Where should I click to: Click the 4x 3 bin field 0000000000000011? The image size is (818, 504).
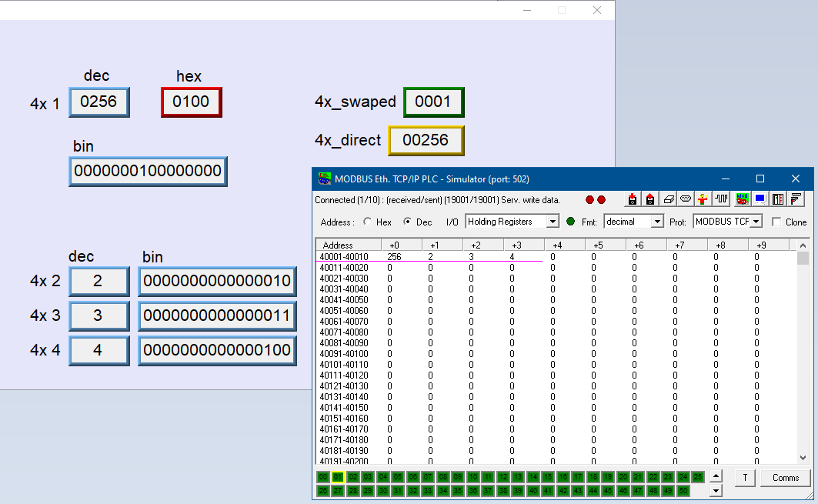coord(218,315)
